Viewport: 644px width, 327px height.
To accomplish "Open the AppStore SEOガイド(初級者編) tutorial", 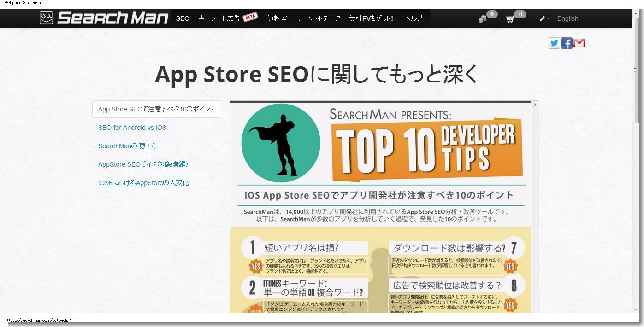I will point(143,164).
